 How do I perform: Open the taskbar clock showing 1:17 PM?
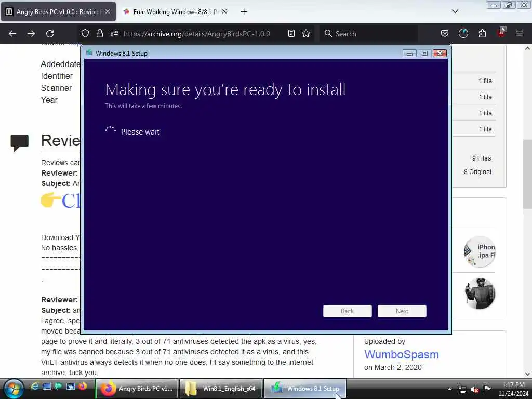tap(513, 389)
